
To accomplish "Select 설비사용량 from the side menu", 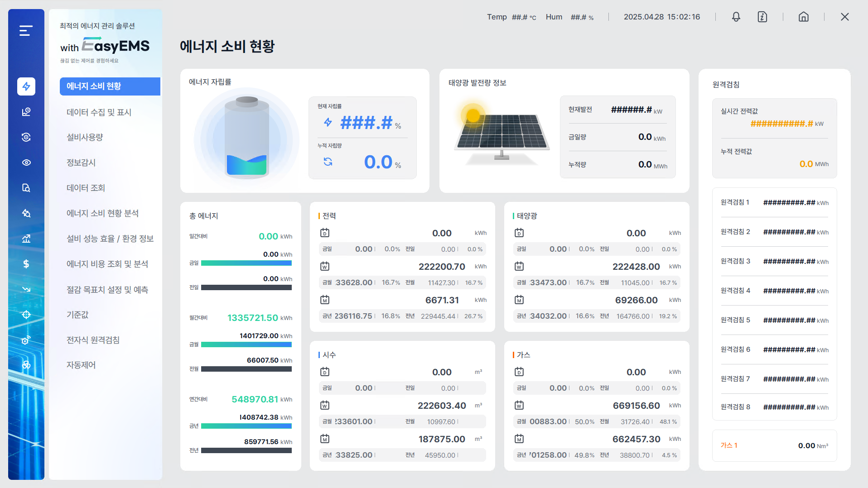I will (85, 137).
